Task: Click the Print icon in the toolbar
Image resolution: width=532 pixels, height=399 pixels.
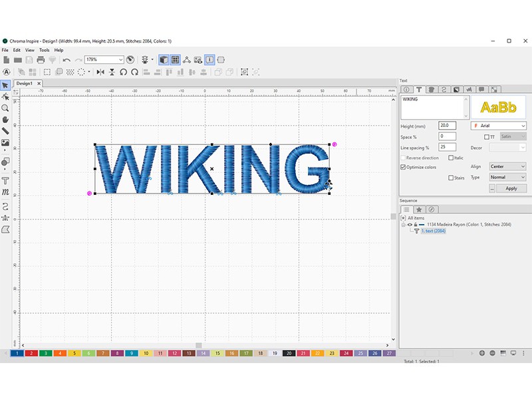Action: tap(41, 60)
